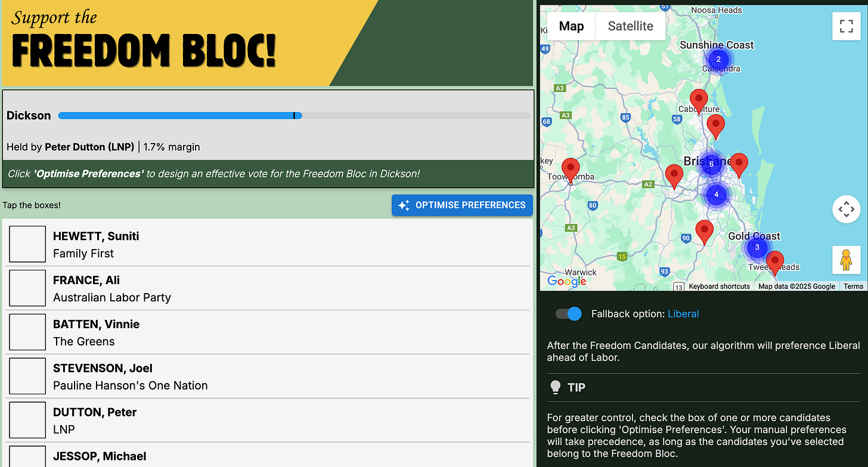
Task: Tick the preference box for STEVENSON, Joel
Action: (27, 376)
